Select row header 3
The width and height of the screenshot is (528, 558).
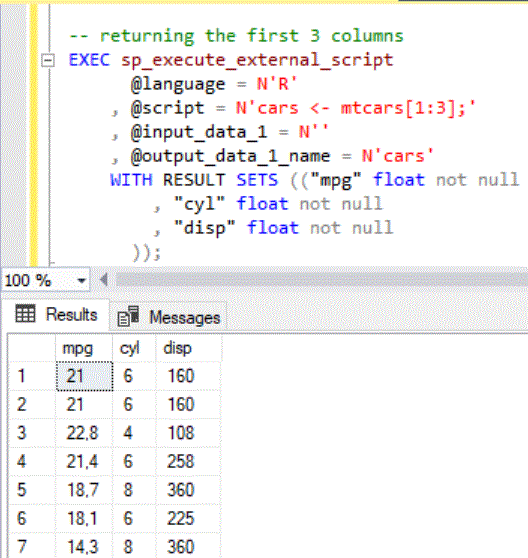[x=32, y=433]
